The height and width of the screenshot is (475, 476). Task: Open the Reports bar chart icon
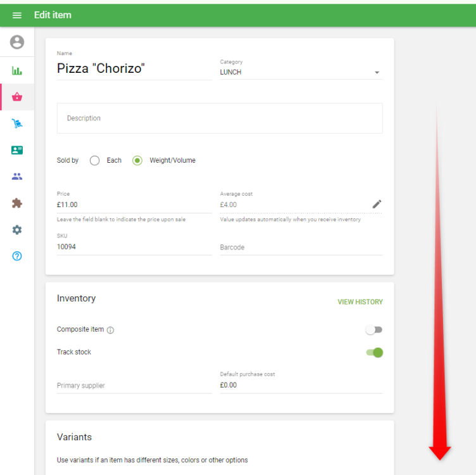click(17, 71)
